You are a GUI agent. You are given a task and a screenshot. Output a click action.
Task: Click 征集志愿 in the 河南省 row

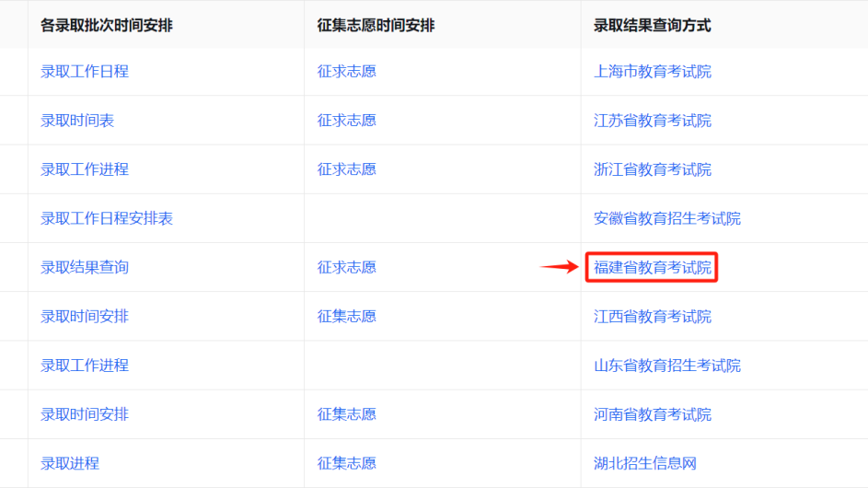(346, 414)
